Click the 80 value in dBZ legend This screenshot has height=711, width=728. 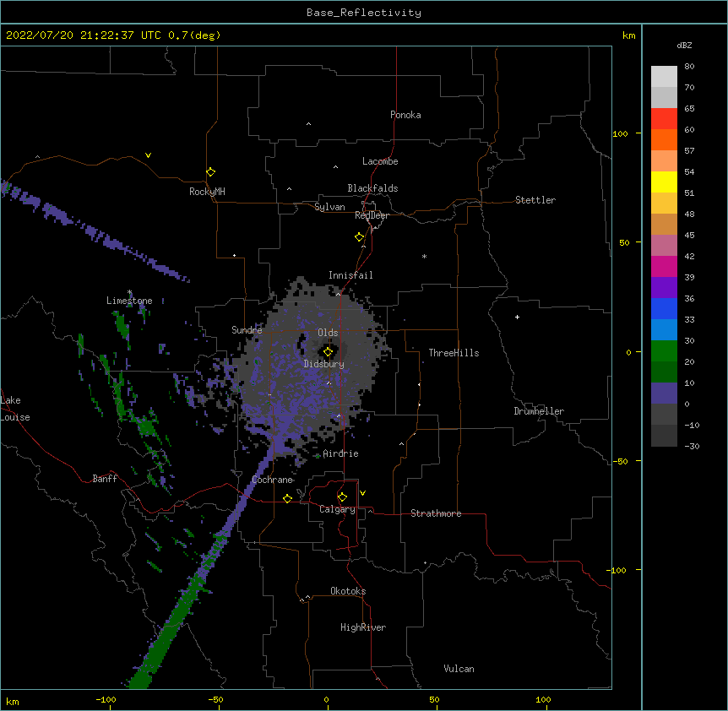pyautogui.click(x=689, y=67)
